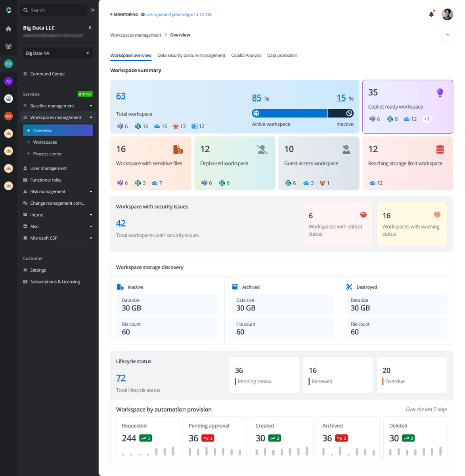Image resolution: width=465 pixels, height=476 pixels.
Task: Open the Pending approval provision card
Action: tap(215, 439)
